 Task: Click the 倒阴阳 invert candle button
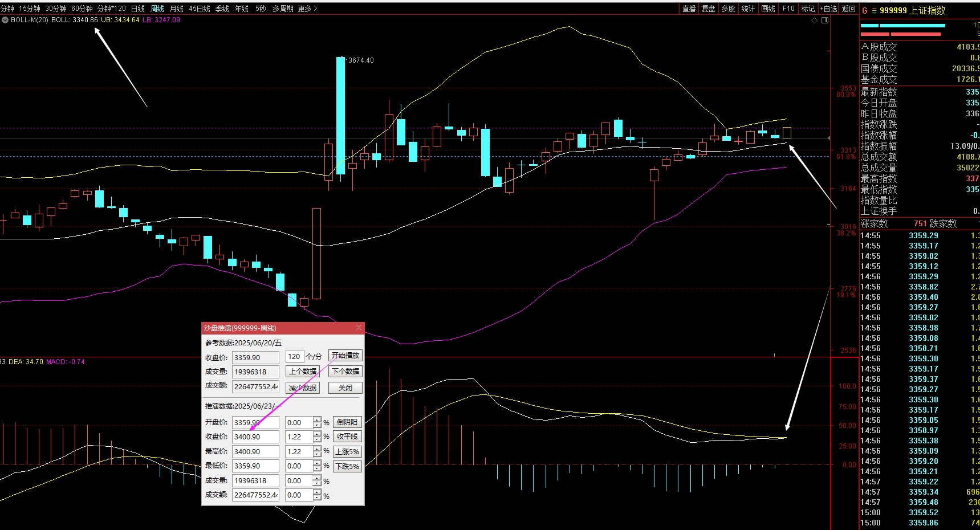pyautogui.click(x=347, y=422)
